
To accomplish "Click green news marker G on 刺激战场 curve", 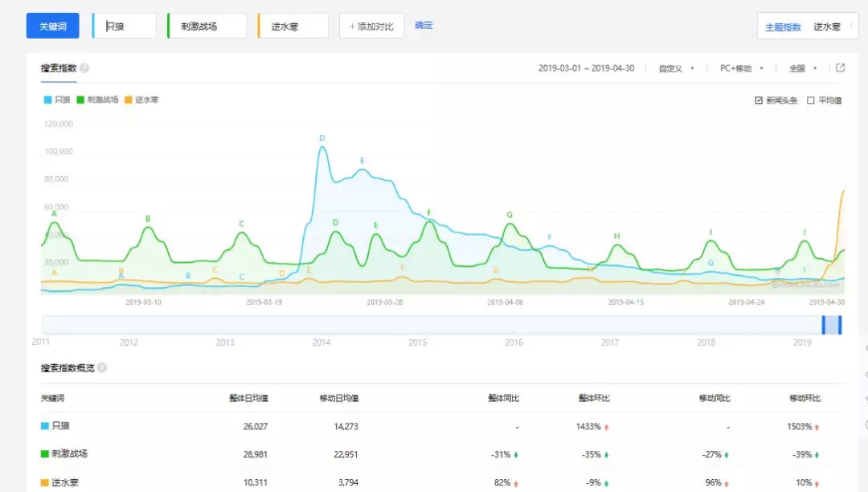I will coord(510,215).
